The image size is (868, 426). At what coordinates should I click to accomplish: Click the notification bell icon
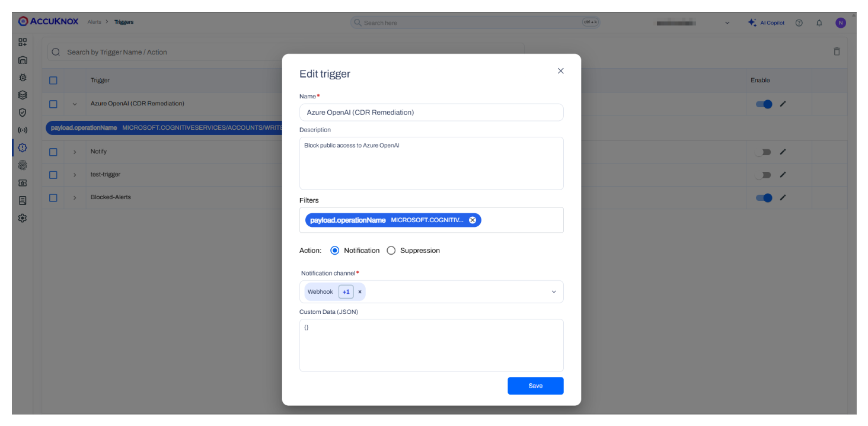[x=819, y=23]
